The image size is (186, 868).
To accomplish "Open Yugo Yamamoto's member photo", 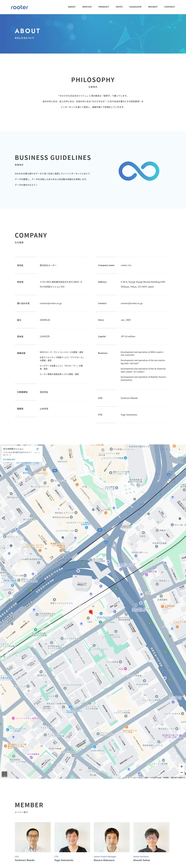I will point(72,837).
